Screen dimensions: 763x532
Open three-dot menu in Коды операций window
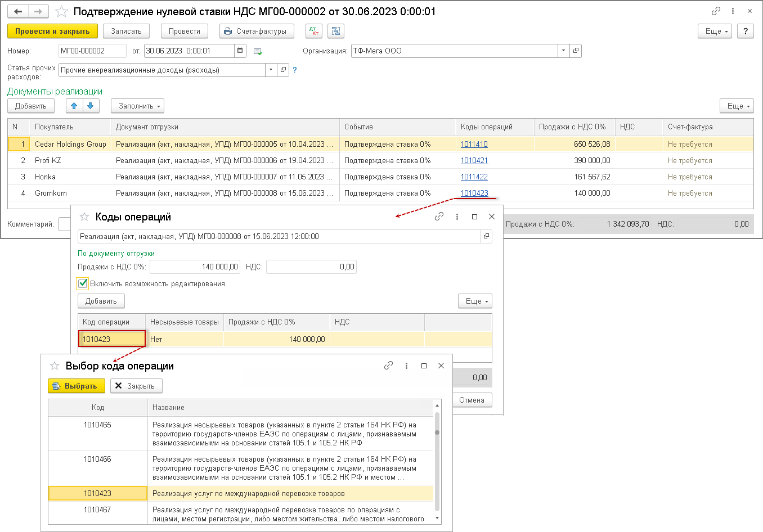pyautogui.click(x=457, y=217)
